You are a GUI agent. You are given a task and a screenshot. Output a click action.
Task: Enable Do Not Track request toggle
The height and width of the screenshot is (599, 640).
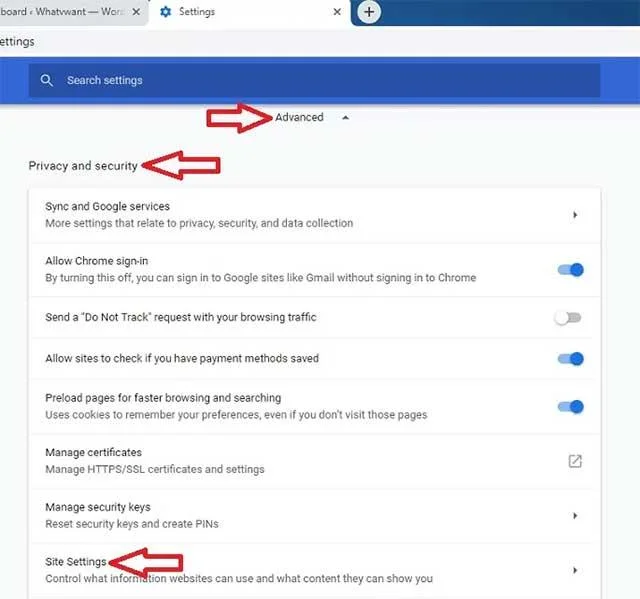click(567, 317)
